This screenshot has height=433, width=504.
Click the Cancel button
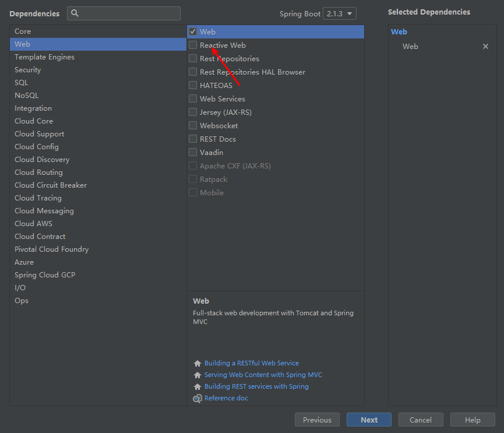(420, 420)
